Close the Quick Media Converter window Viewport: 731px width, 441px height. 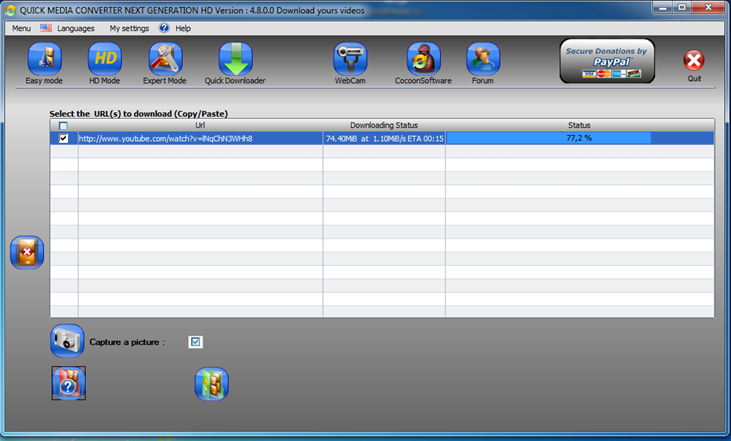(708, 8)
